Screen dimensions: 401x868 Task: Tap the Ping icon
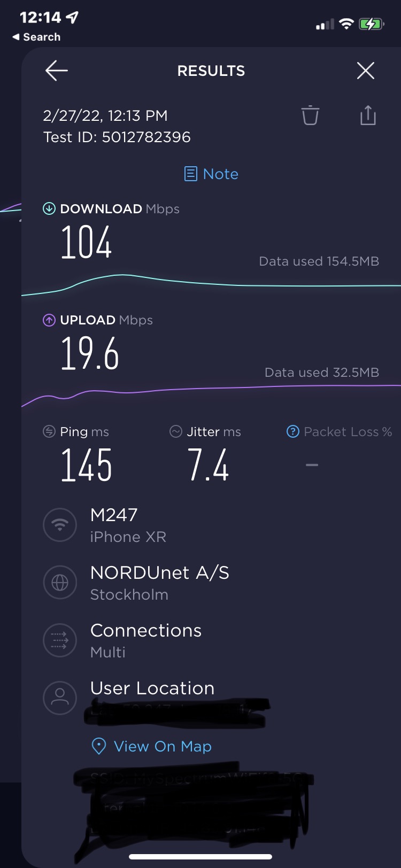coord(49,431)
